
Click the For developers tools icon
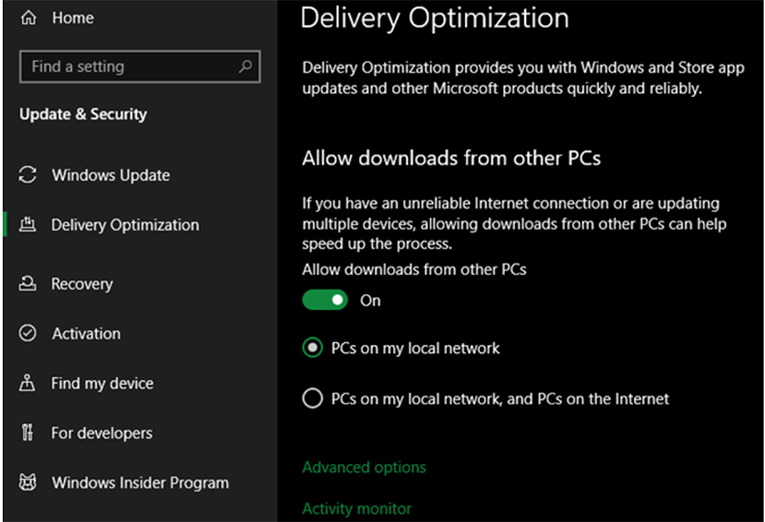[x=28, y=433]
